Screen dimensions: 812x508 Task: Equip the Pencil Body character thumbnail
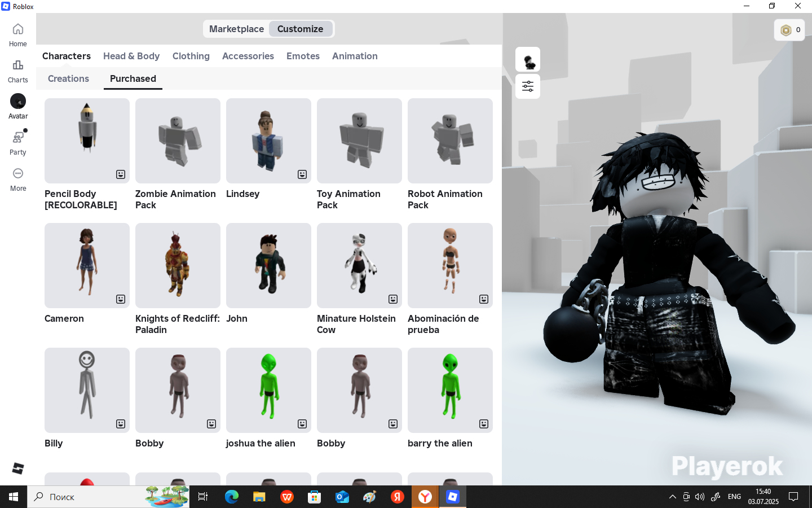[x=87, y=141]
